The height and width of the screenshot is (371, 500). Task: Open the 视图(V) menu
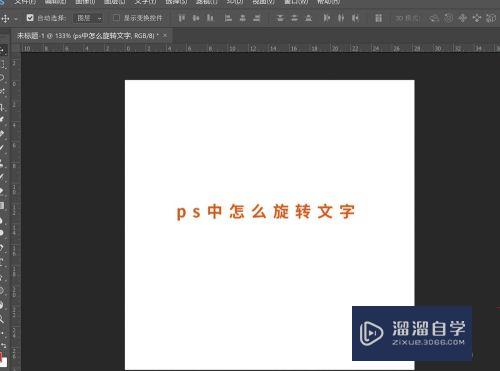click(x=264, y=2)
